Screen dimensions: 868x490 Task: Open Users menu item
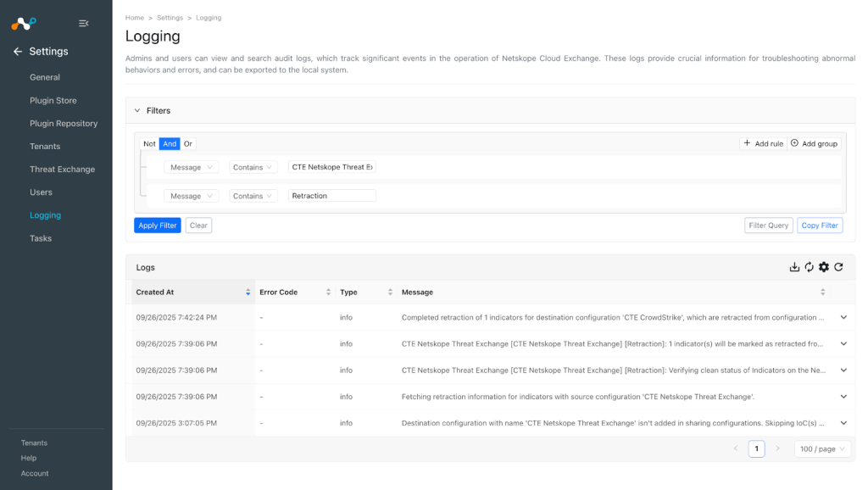coord(41,192)
